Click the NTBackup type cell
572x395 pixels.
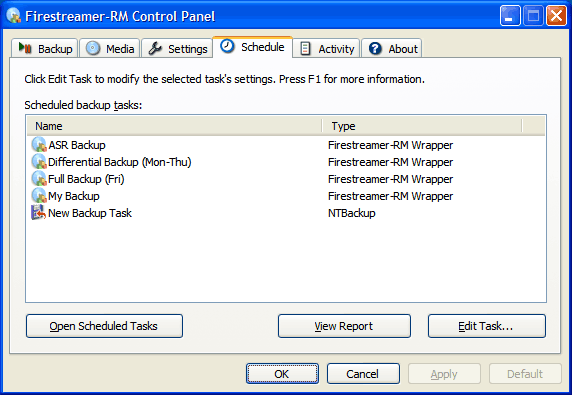[352, 213]
